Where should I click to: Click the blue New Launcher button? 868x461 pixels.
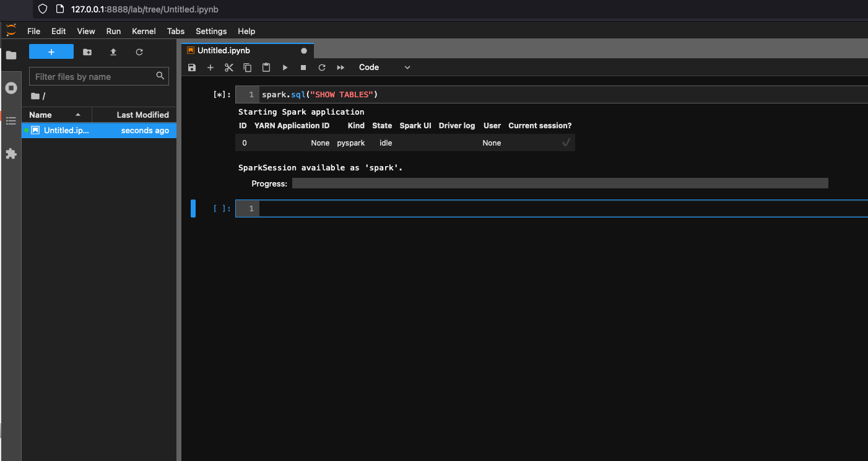(51, 52)
